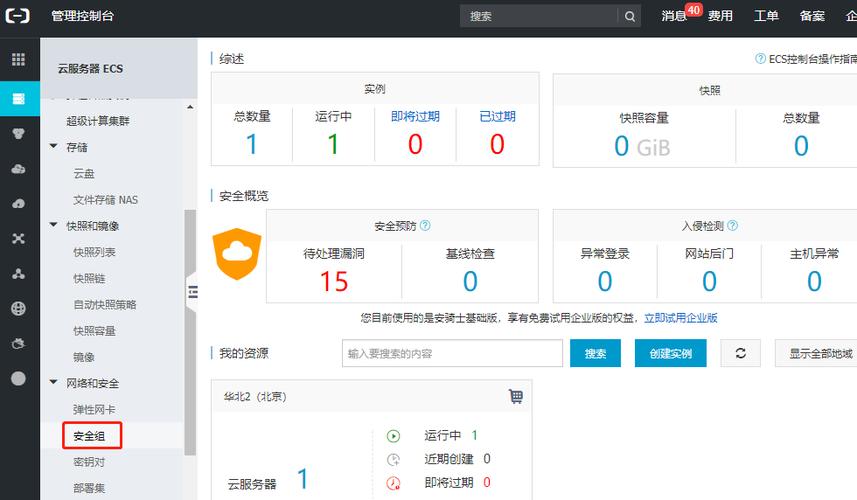This screenshot has width=857, height=500.
Task: Click the magnifier search icon in top bar
Action: pyautogui.click(x=630, y=16)
